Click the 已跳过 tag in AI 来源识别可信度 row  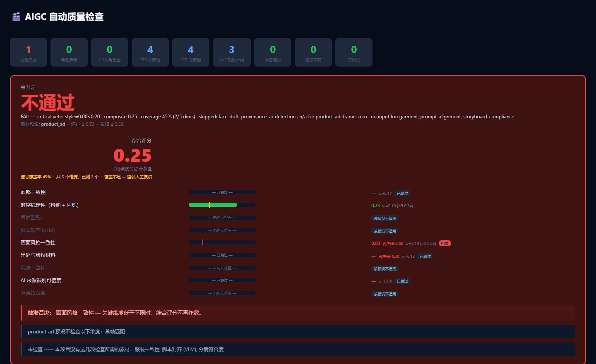[x=402, y=281]
